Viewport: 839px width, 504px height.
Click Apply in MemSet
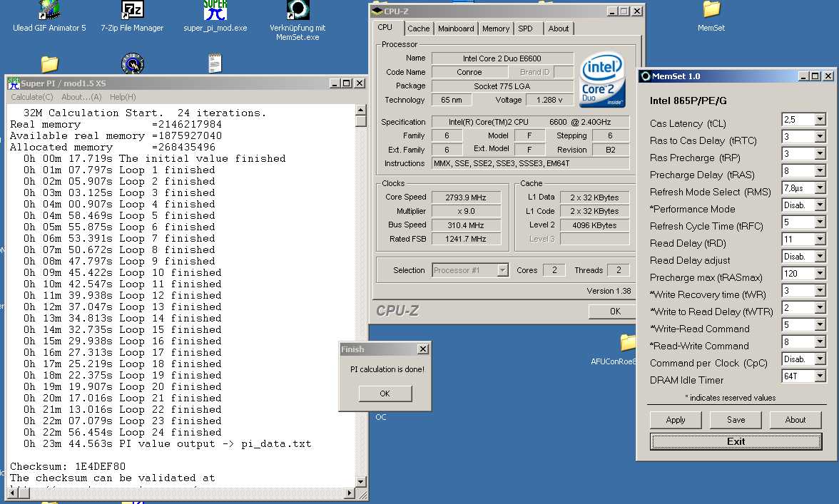[675, 420]
